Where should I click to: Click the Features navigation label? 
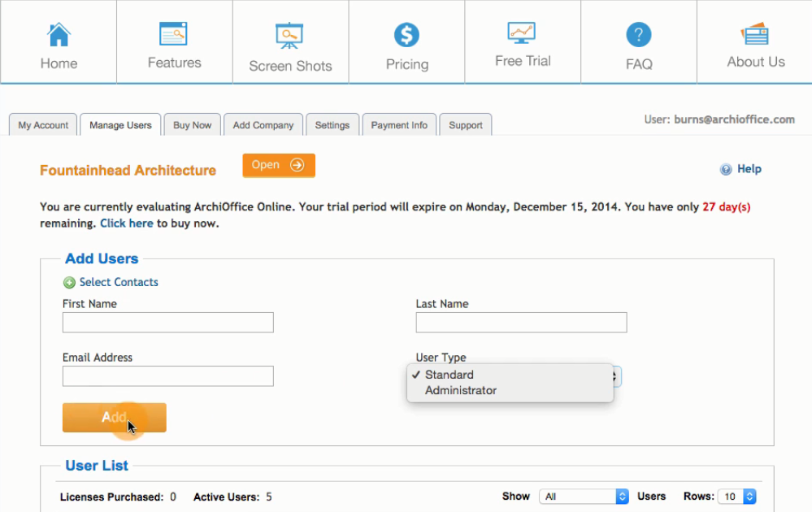[175, 63]
